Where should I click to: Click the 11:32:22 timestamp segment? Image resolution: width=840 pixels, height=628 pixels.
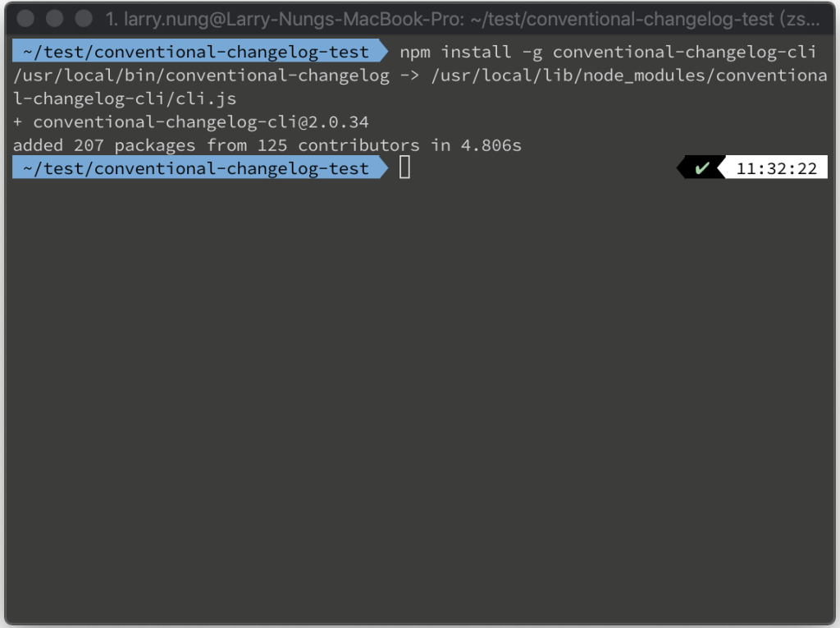(x=776, y=168)
